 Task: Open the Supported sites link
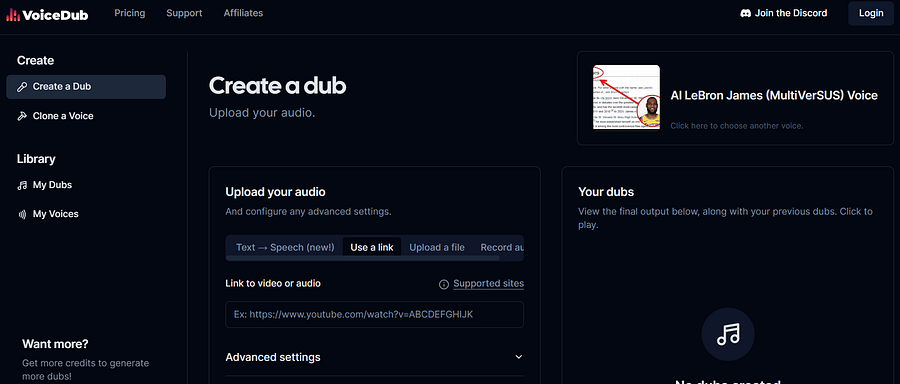pyautogui.click(x=488, y=284)
